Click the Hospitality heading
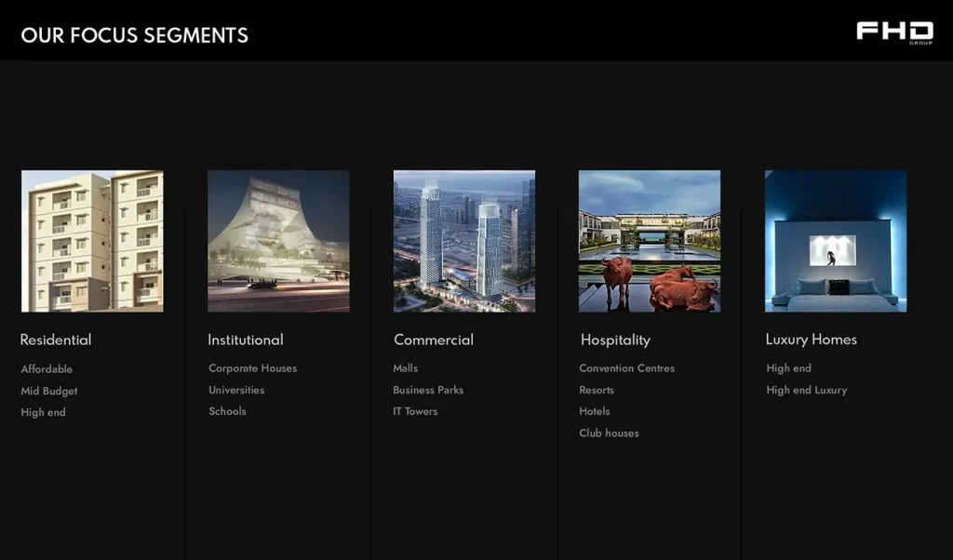 pos(615,340)
